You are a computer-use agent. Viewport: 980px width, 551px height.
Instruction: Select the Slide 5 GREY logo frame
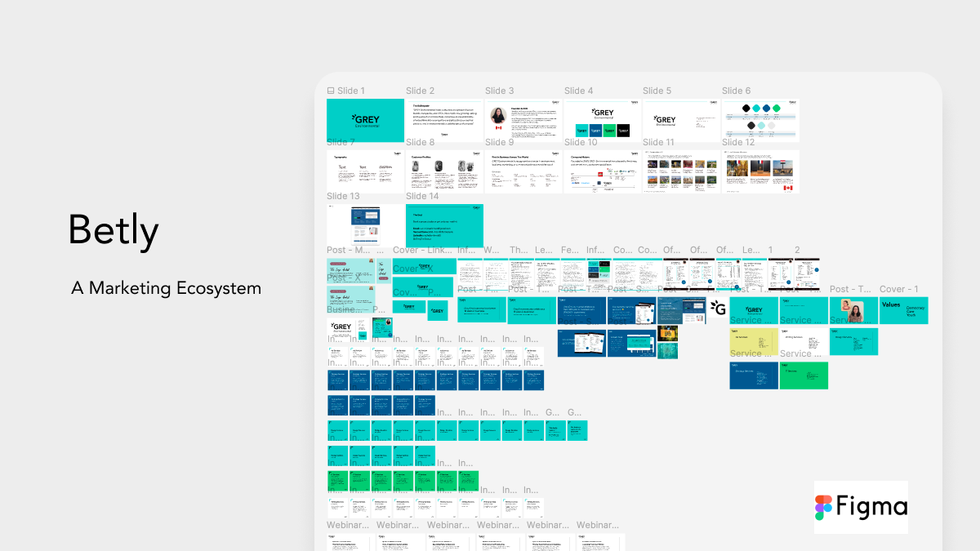click(681, 120)
